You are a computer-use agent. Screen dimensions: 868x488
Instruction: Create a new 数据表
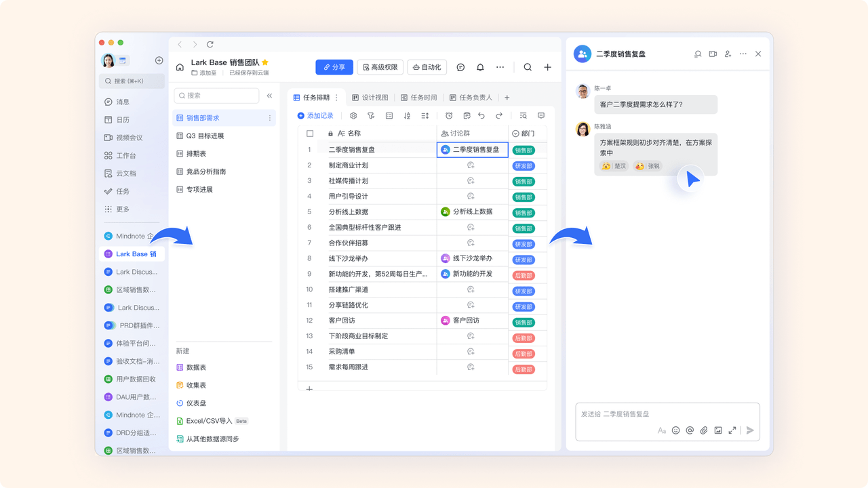pos(192,367)
